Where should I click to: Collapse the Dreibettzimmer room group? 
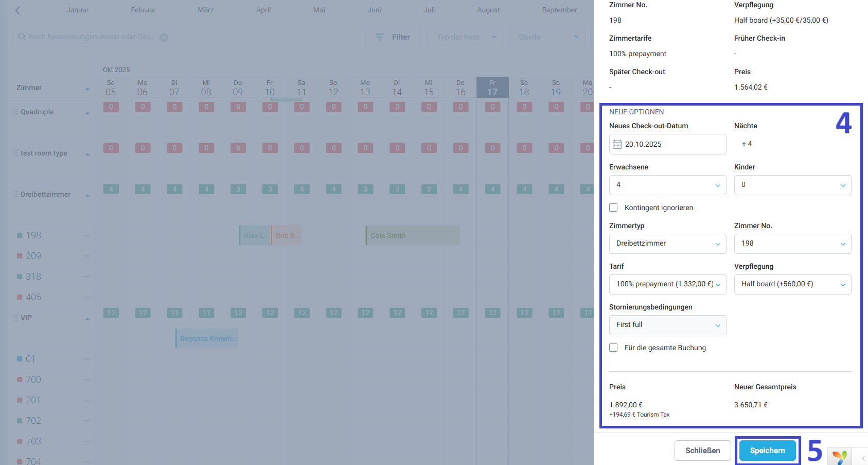point(87,194)
